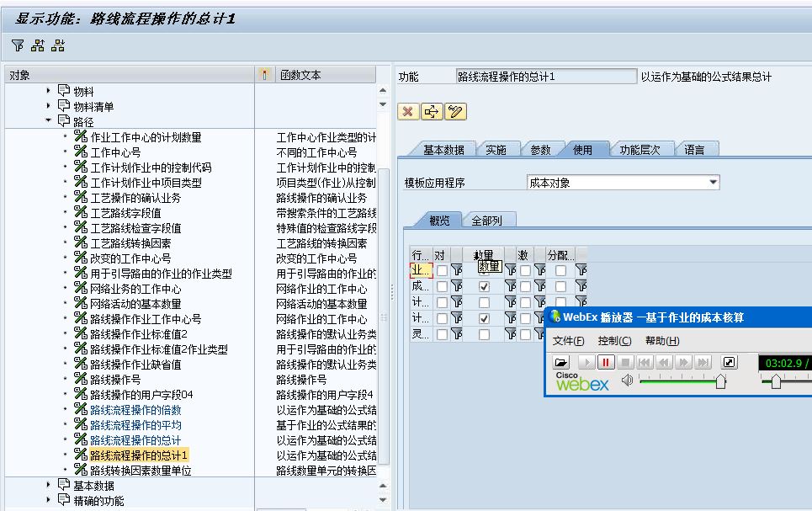Toggle WebEx player full-screen icon
The image size is (812, 511).
coord(730,362)
